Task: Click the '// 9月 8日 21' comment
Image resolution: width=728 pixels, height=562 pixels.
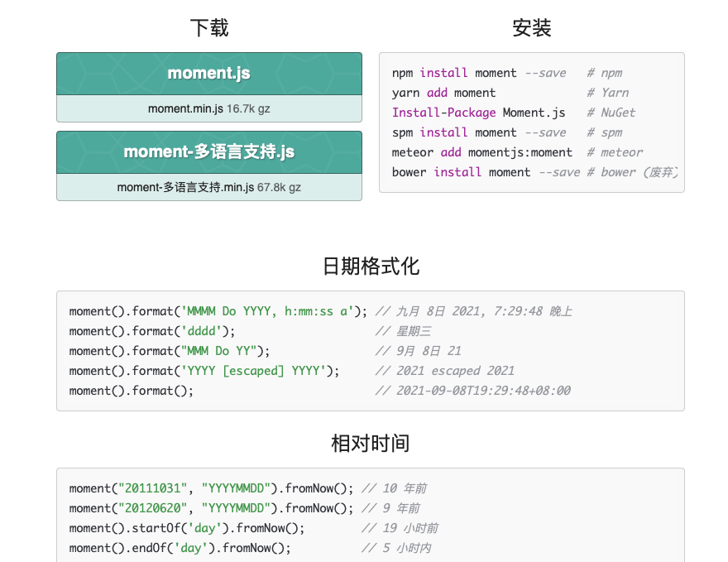Action: pyautogui.click(x=419, y=351)
